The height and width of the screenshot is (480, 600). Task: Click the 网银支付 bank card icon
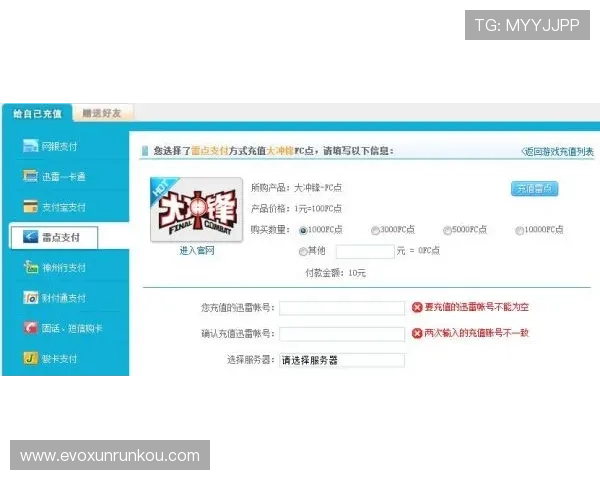(31, 146)
